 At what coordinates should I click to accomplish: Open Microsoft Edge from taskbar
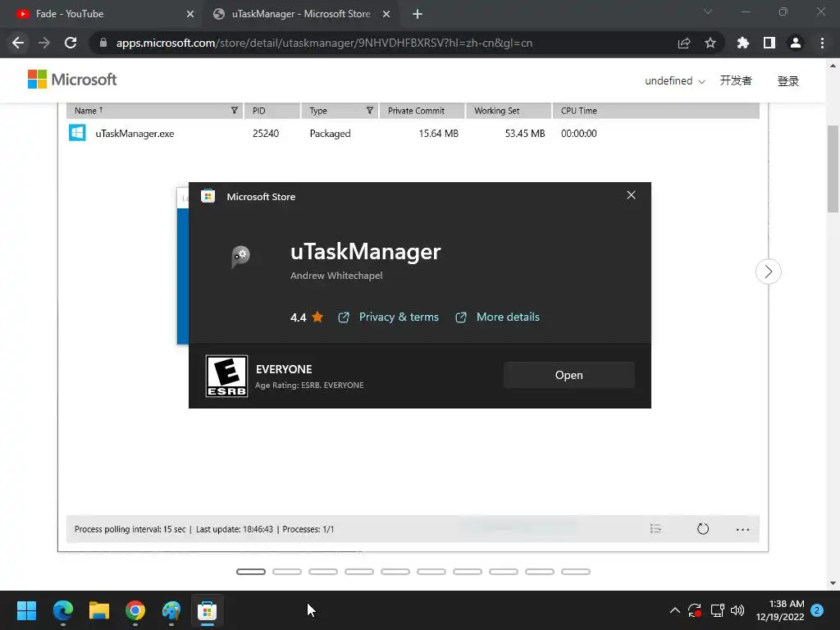coord(62,610)
